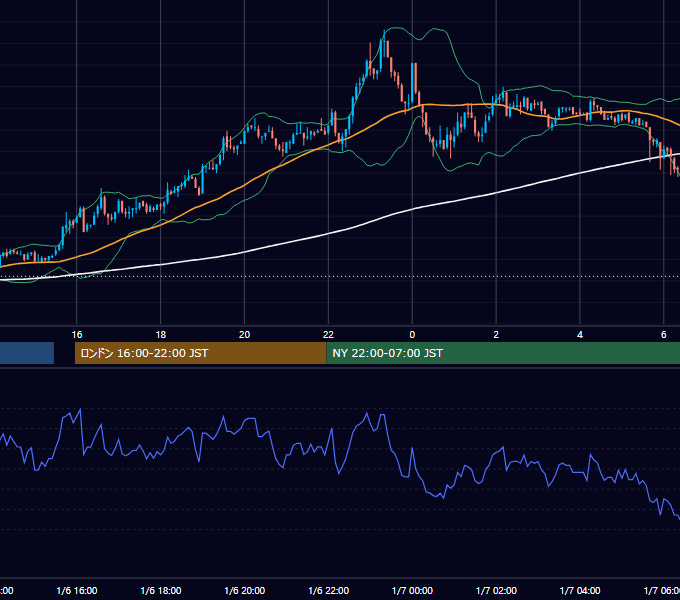Click the 2 hour axis label
Viewport: 680px width, 600px height.
pyautogui.click(x=496, y=335)
